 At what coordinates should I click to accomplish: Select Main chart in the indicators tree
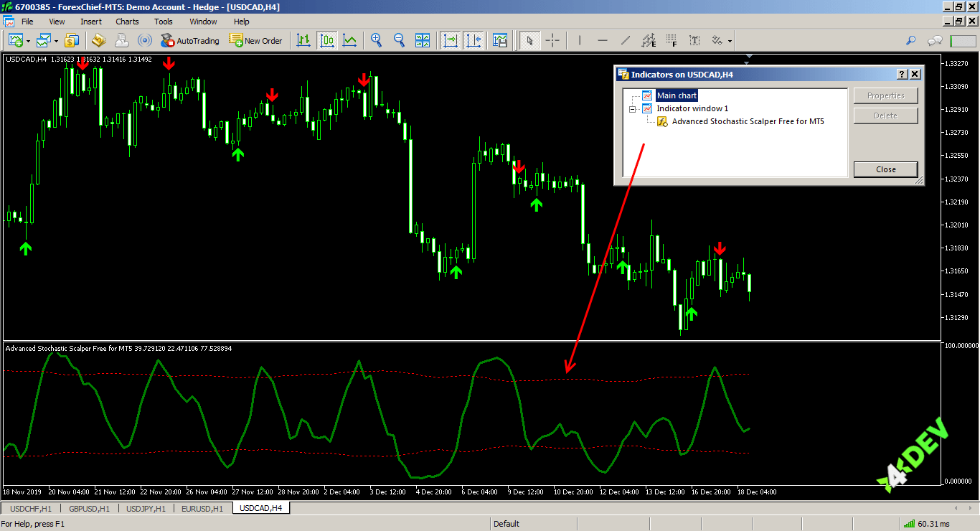(677, 95)
